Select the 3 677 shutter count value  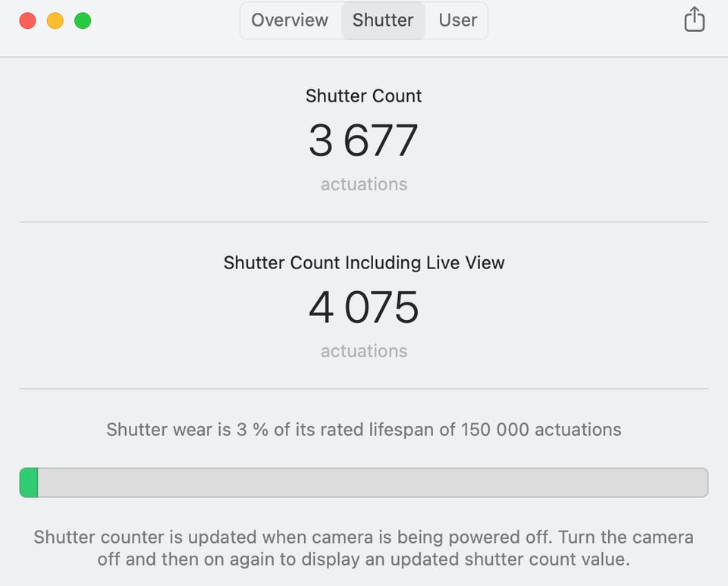(364, 141)
